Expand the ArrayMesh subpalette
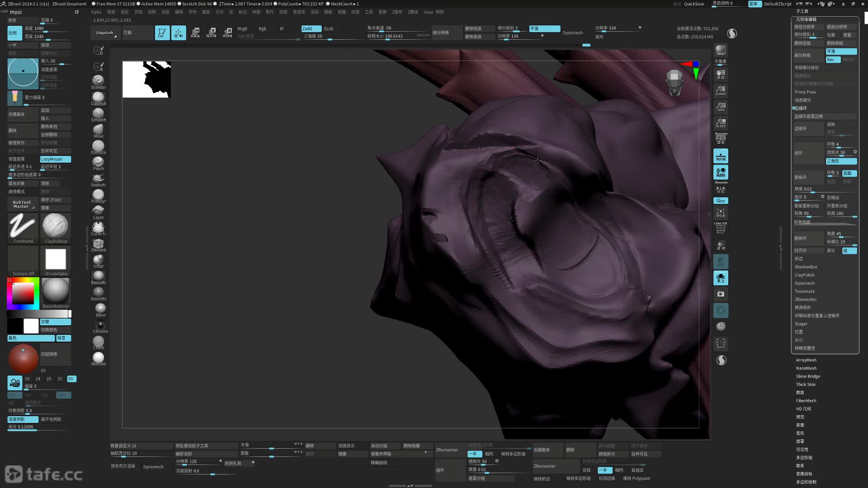Screen dimensions: 868x488 coord(806,360)
